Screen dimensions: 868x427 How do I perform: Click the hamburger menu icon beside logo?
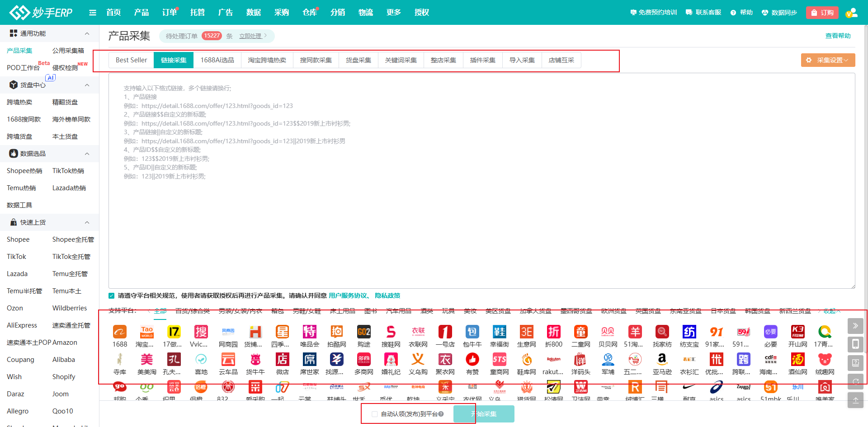pyautogui.click(x=93, y=13)
